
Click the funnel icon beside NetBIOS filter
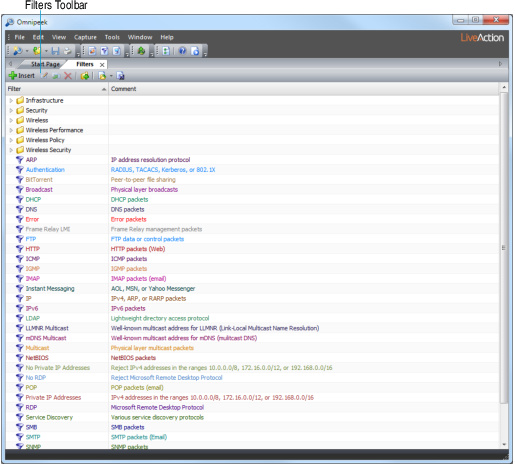(20, 358)
